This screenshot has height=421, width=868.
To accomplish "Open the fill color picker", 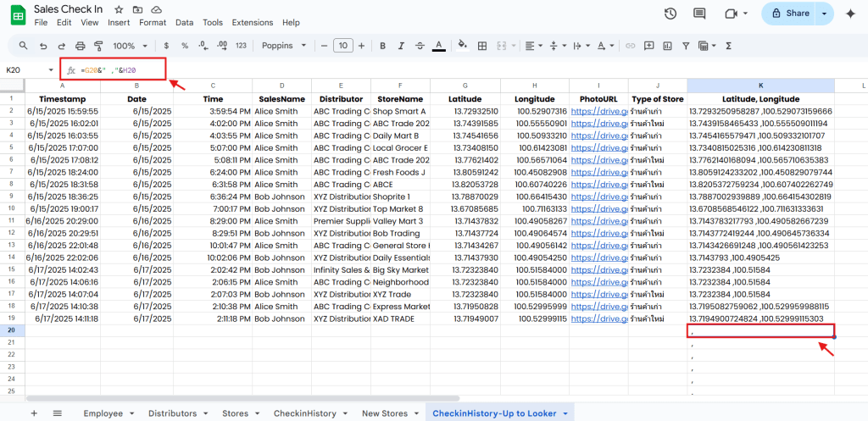I will 463,46.
